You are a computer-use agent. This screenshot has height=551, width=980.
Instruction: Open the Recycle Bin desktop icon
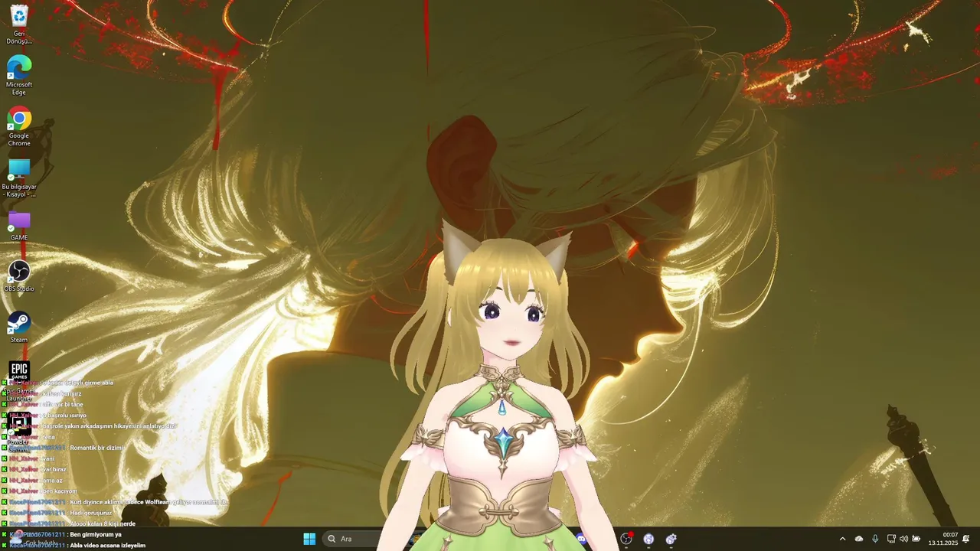[19, 24]
